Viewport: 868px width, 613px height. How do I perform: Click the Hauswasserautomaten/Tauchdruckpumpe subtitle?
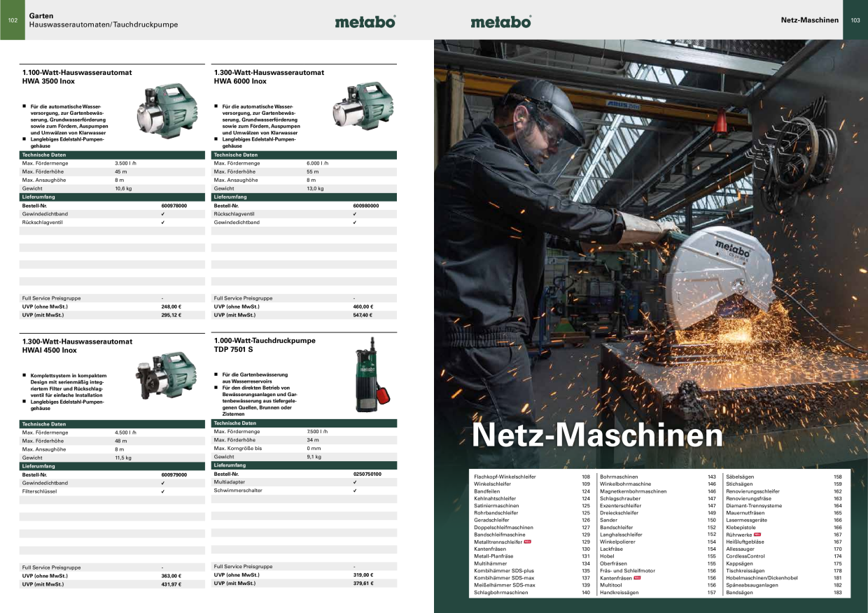[x=104, y=24]
